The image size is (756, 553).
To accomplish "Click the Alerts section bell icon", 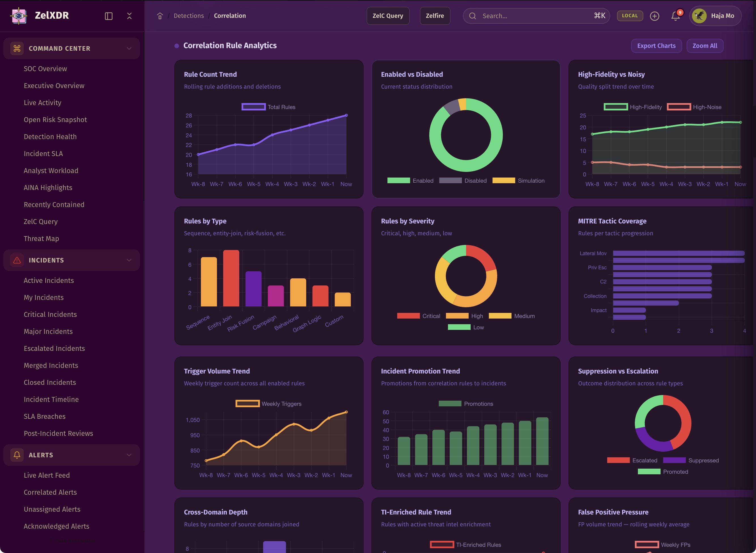I will (x=17, y=455).
